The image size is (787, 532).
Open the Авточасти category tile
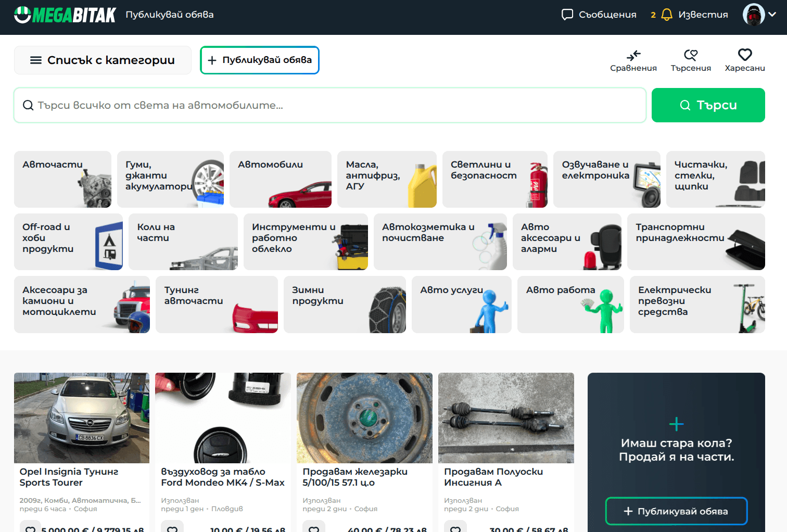click(62, 179)
